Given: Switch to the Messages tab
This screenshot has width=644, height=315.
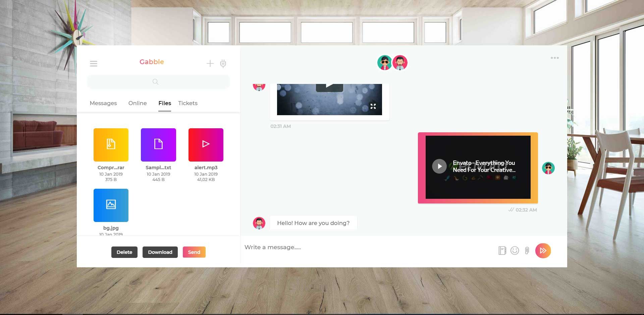Looking at the screenshot, I should tap(103, 103).
